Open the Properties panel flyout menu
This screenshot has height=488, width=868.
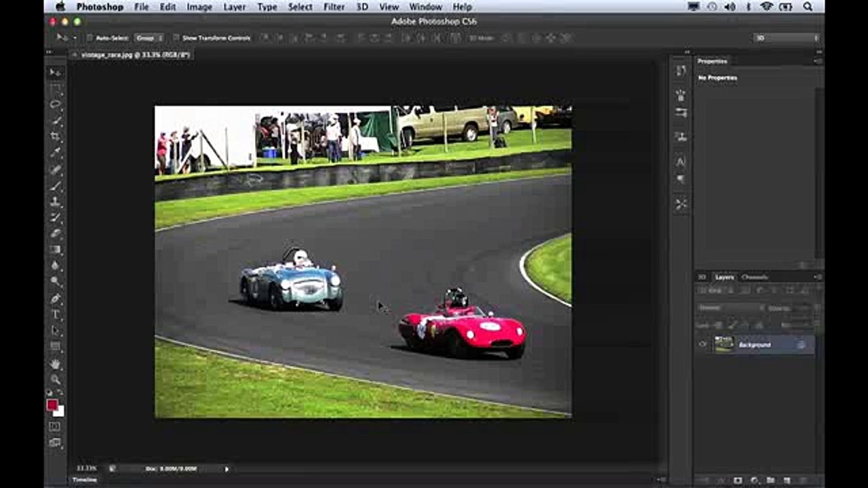pos(817,61)
